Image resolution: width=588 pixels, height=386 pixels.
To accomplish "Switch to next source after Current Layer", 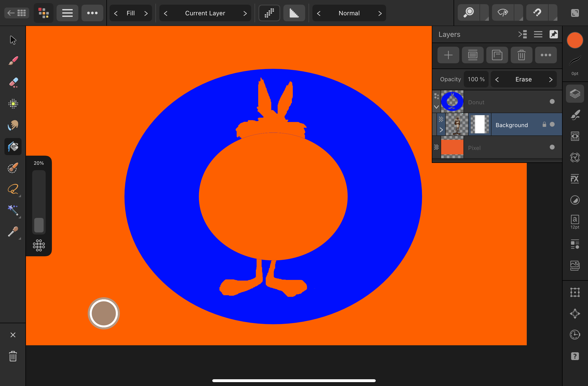I will 245,13.
